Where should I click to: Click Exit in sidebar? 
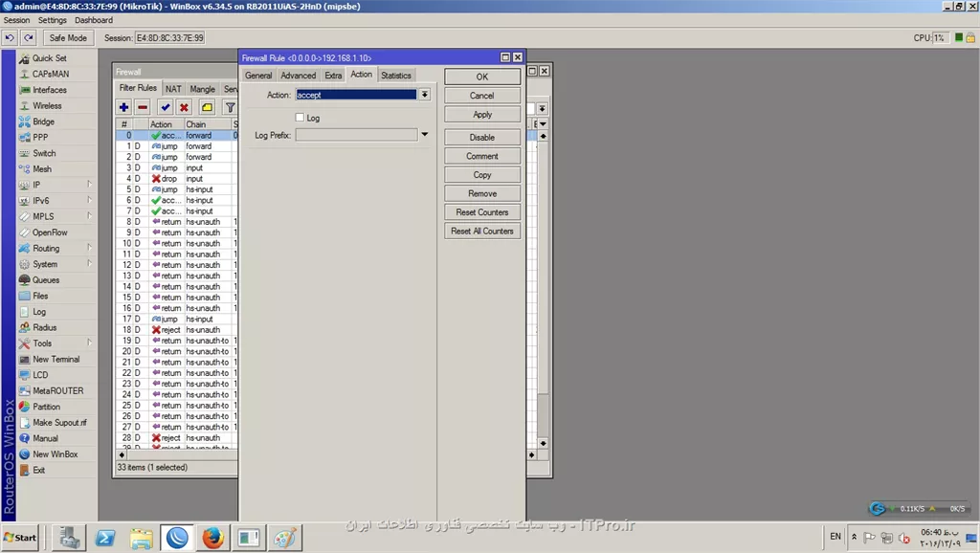(x=38, y=470)
